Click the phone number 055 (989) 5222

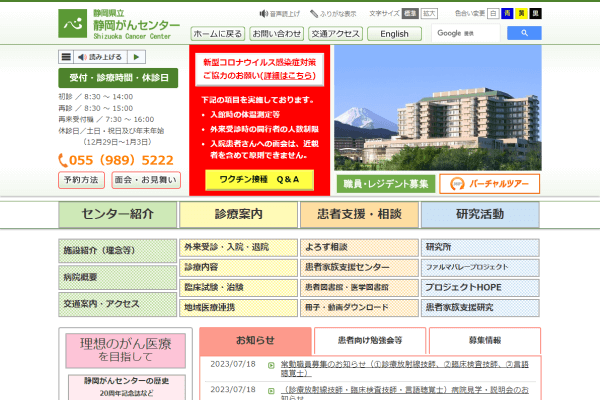(x=116, y=160)
